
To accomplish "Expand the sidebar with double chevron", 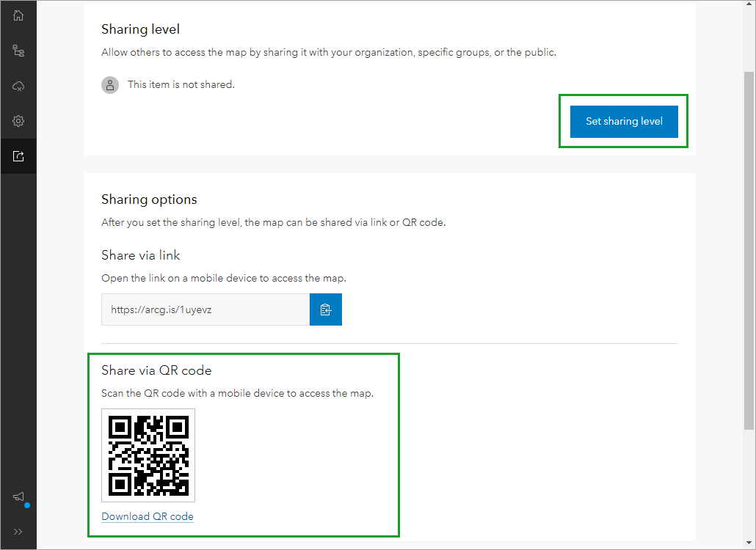I will [x=18, y=532].
